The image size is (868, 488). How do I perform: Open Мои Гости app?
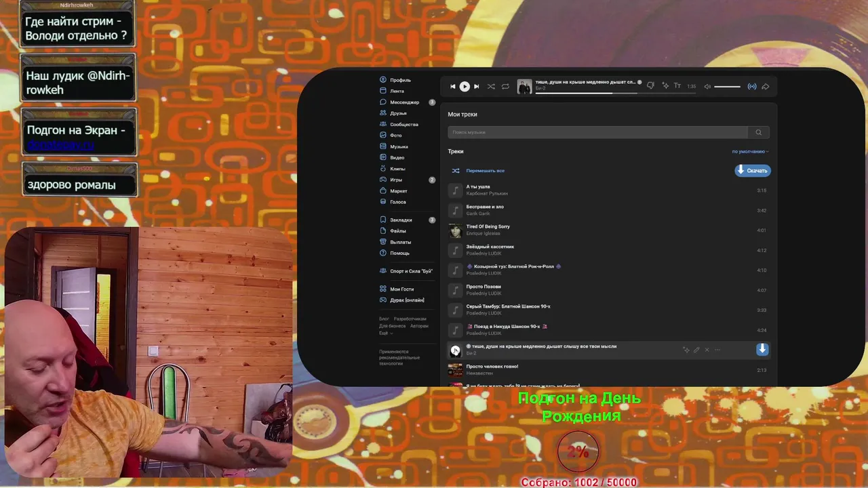[397, 289]
